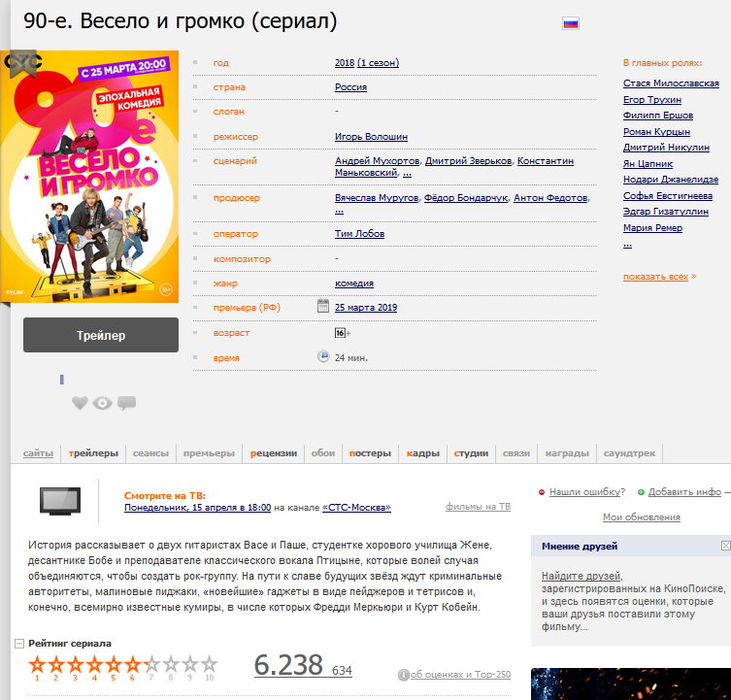Open actor Стася Милославская link
The width and height of the screenshot is (731, 700).
coord(672,83)
